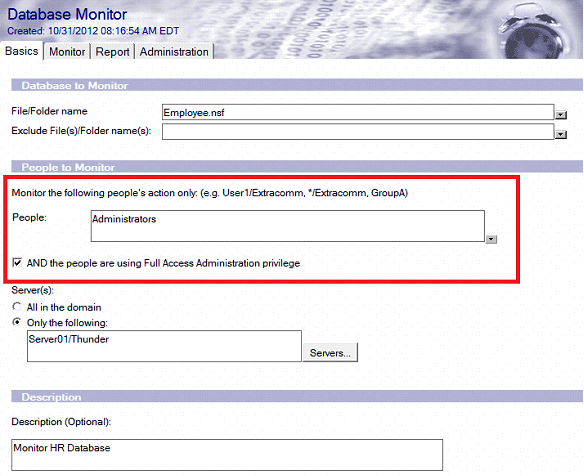This screenshot has width=584, height=476.
Task: Click the Exclude File(s)/Folder name(s) input field
Action: click(358, 131)
